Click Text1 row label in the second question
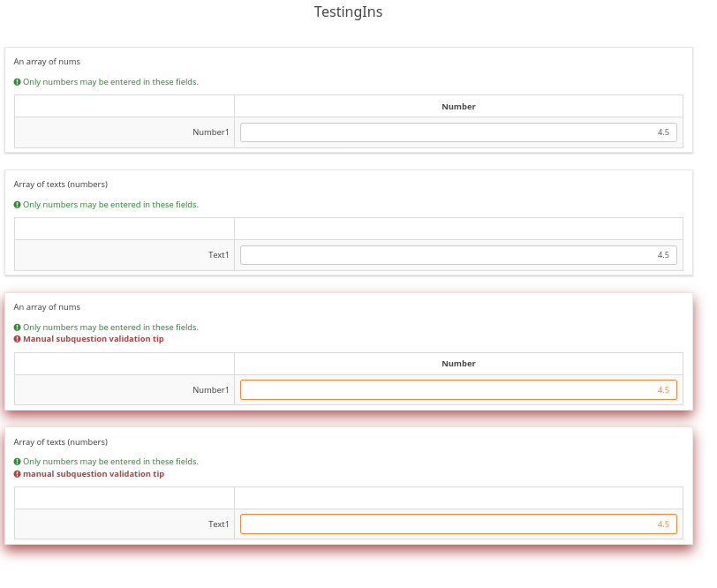This screenshot has height=588, width=717. (218, 255)
